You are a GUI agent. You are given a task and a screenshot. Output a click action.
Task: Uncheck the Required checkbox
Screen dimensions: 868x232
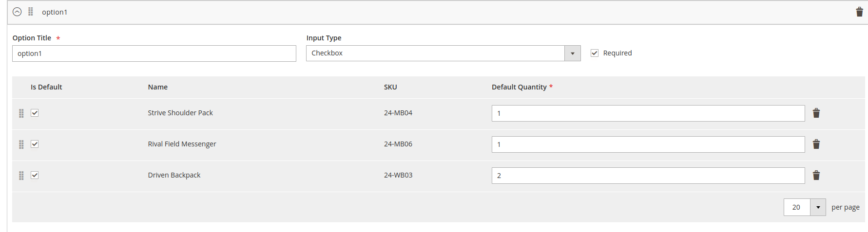pos(595,53)
